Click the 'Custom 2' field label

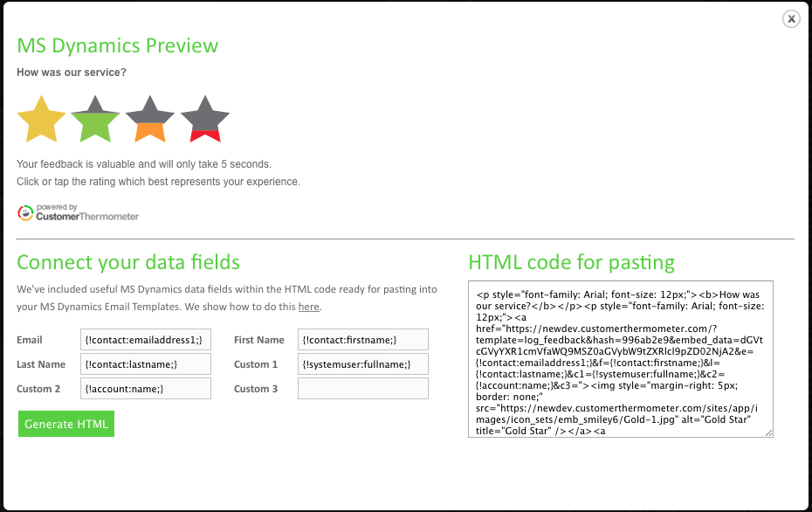38,389
